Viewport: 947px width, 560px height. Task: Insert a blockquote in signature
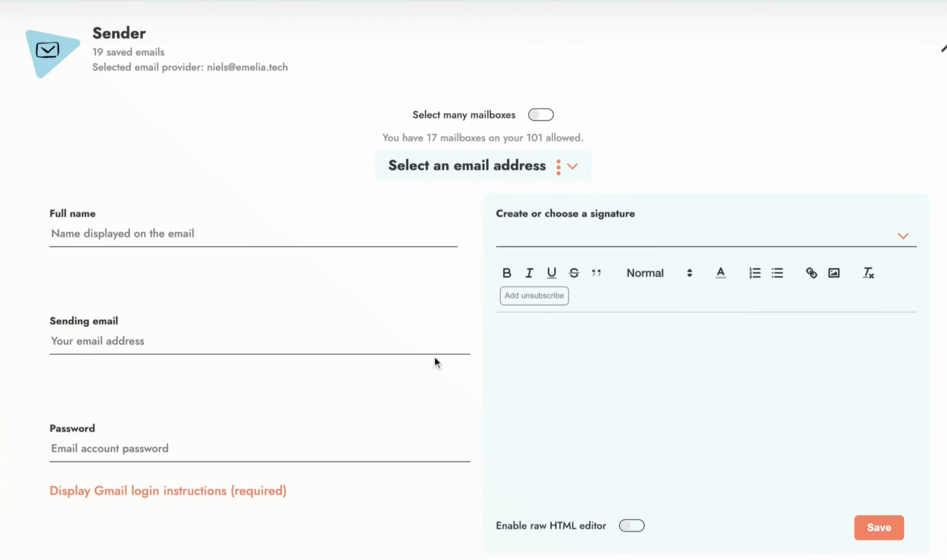click(x=596, y=273)
